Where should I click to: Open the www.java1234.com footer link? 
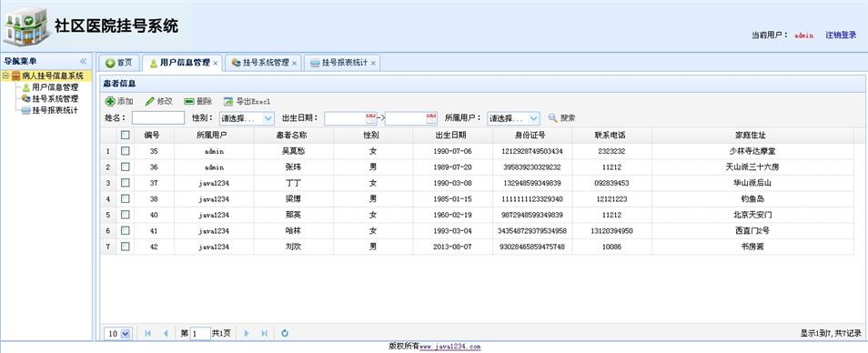coord(450,347)
